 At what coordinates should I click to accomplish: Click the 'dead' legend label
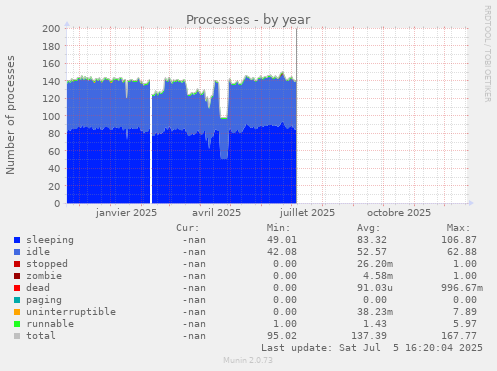click(x=38, y=288)
